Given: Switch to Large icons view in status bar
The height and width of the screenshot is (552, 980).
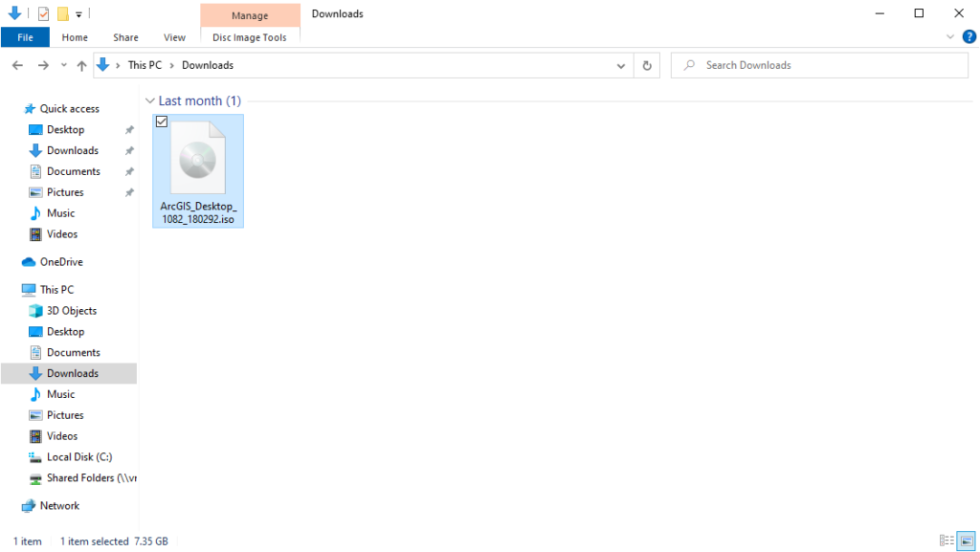Looking at the screenshot, I should point(967,541).
